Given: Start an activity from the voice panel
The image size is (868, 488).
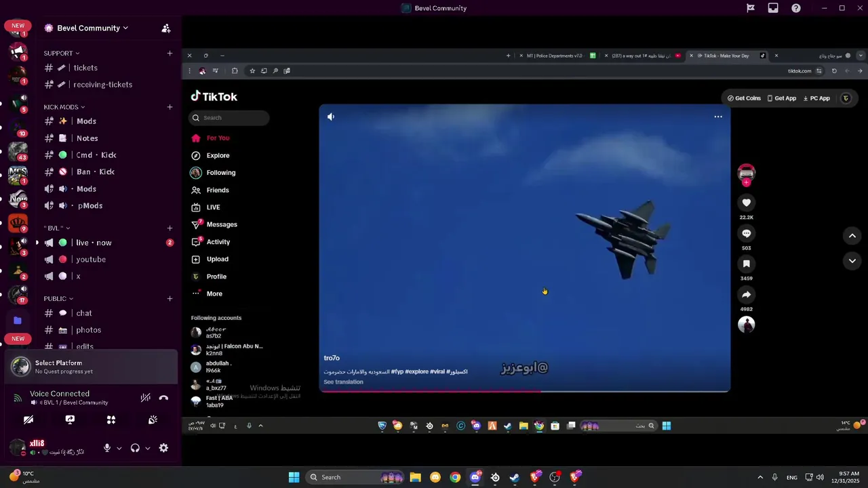Looking at the screenshot, I should tap(111, 420).
